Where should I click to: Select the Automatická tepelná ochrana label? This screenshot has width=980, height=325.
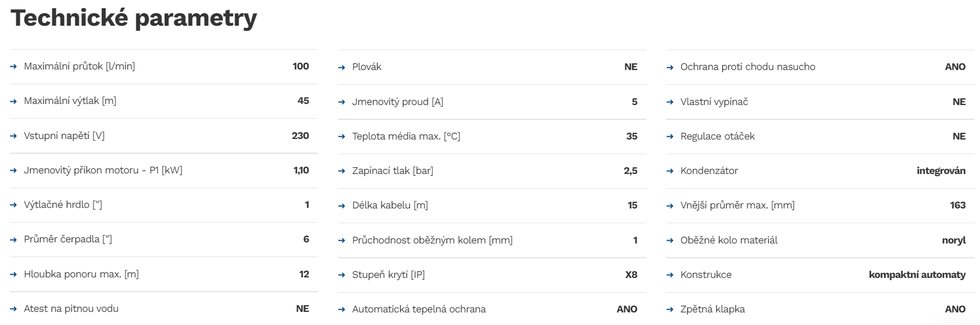[x=419, y=309]
